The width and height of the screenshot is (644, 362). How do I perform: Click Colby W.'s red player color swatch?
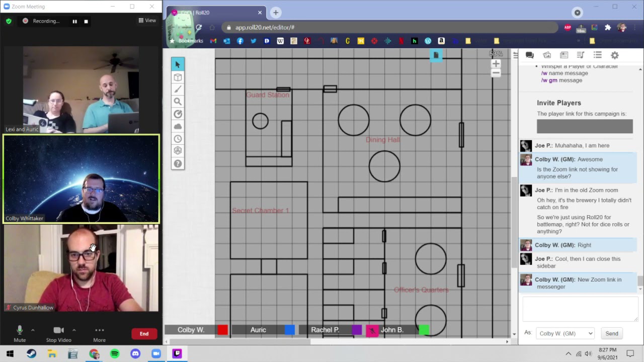pos(222,330)
